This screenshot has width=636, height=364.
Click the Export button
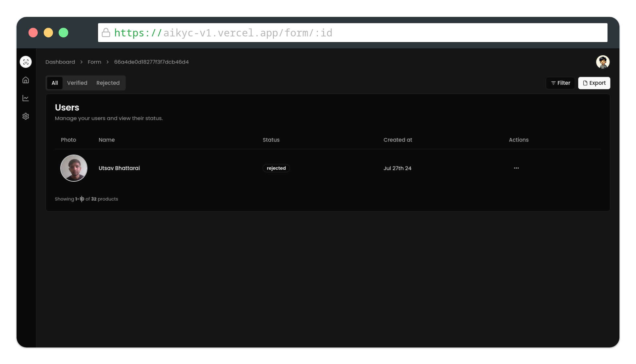coord(594,83)
